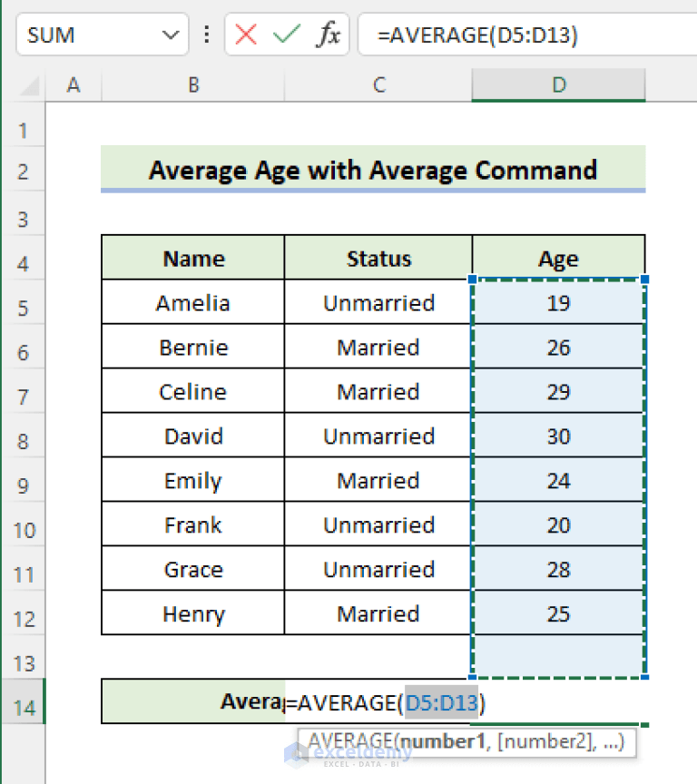Click the cell containing Grace
Screen dimensions: 697x784
point(193,570)
